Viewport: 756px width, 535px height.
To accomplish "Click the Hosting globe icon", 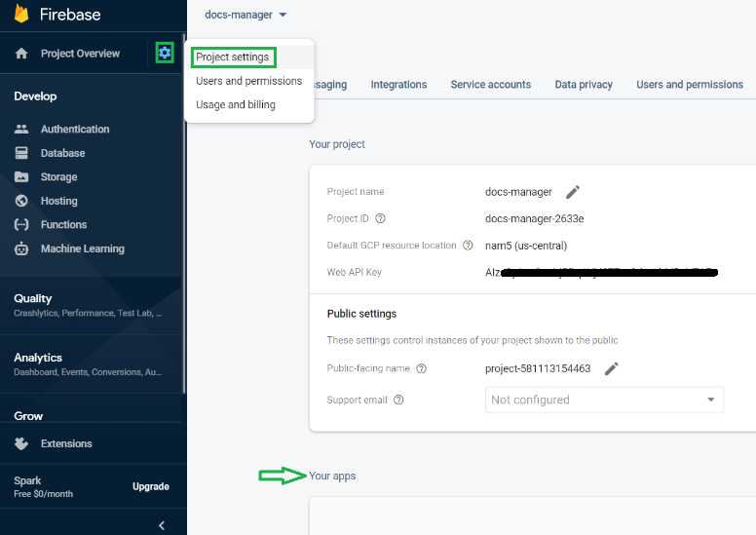I will pos(21,201).
